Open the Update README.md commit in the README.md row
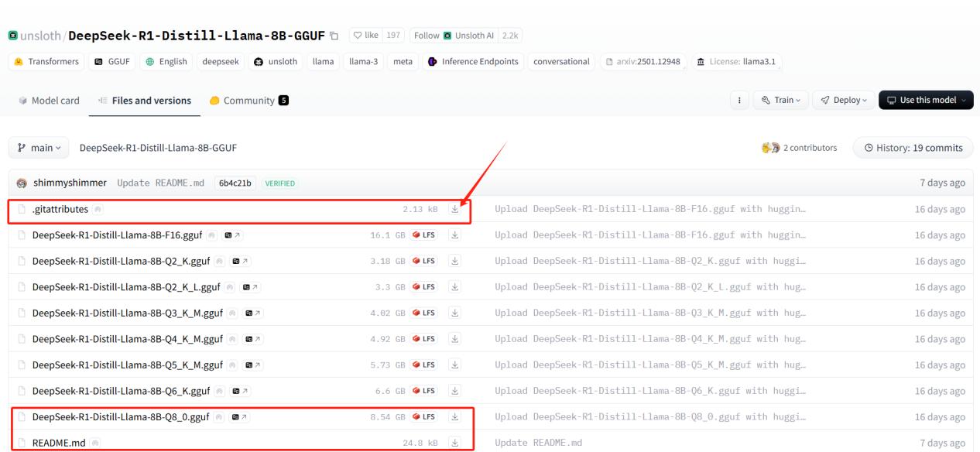 (538, 443)
